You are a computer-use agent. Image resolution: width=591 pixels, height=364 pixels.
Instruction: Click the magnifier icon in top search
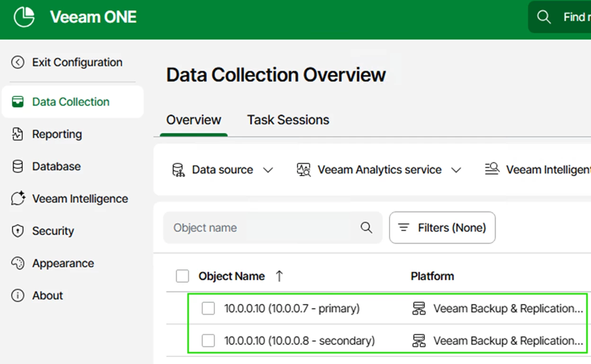(x=544, y=18)
